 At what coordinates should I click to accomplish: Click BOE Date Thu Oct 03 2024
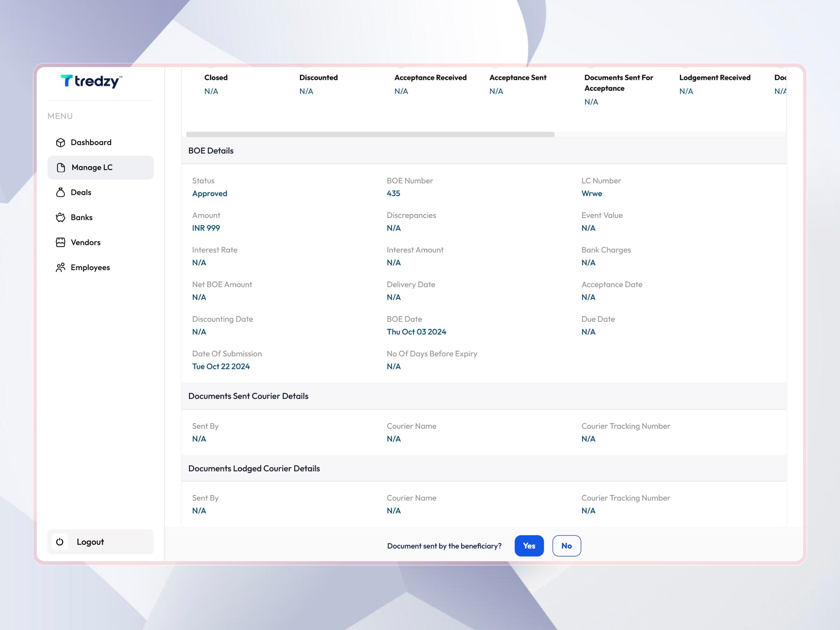(416, 331)
